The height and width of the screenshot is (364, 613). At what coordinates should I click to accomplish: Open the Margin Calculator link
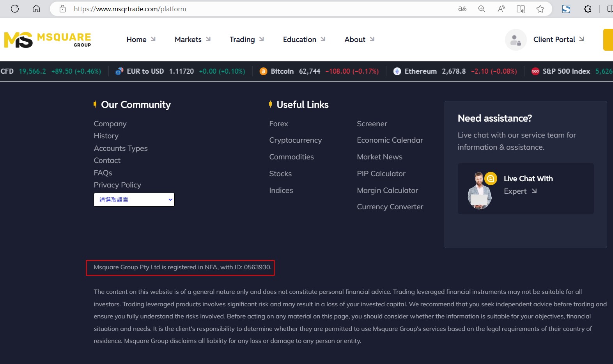[387, 190]
